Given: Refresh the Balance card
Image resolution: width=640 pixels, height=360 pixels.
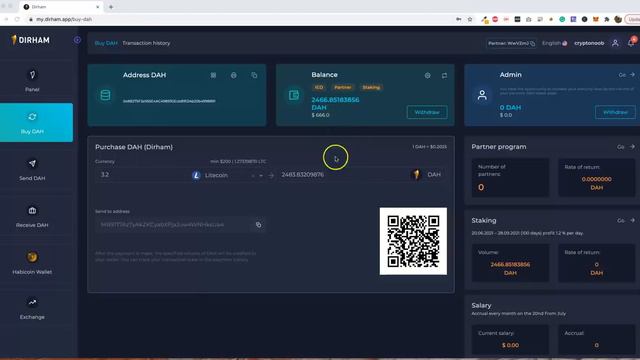Looking at the screenshot, I should (444, 76).
